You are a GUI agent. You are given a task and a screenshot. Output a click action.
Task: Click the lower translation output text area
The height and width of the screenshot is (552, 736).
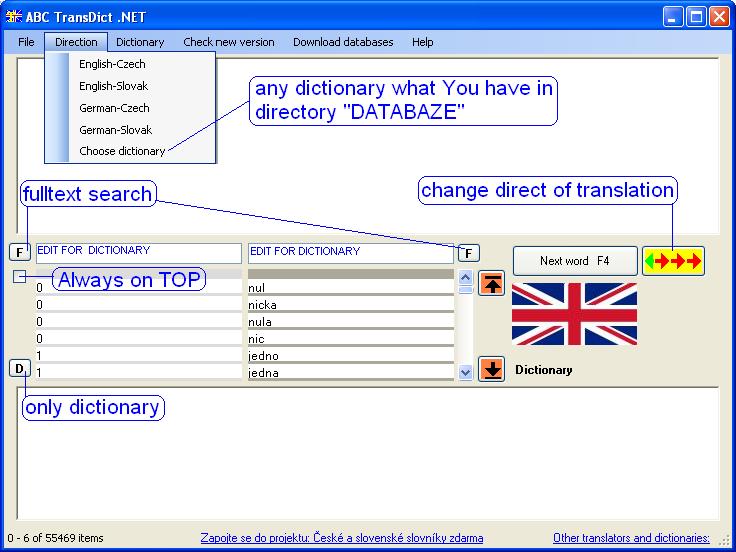click(368, 453)
